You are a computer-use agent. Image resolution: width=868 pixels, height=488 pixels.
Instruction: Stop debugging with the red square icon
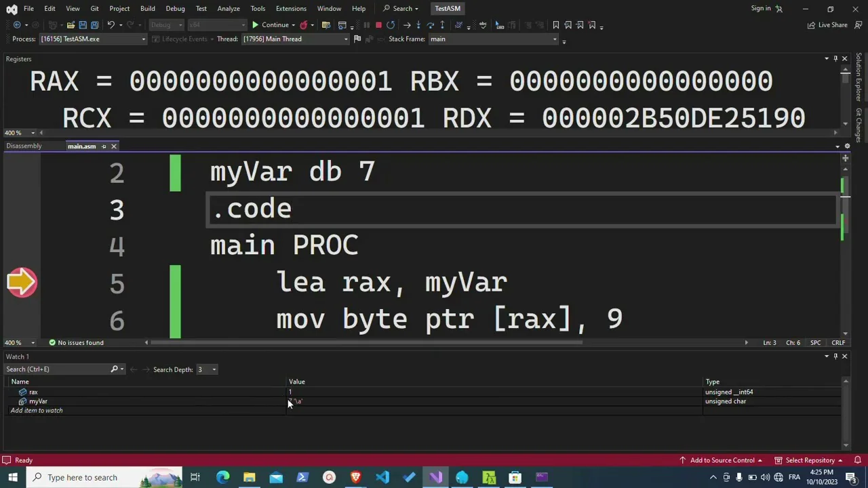(x=378, y=25)
